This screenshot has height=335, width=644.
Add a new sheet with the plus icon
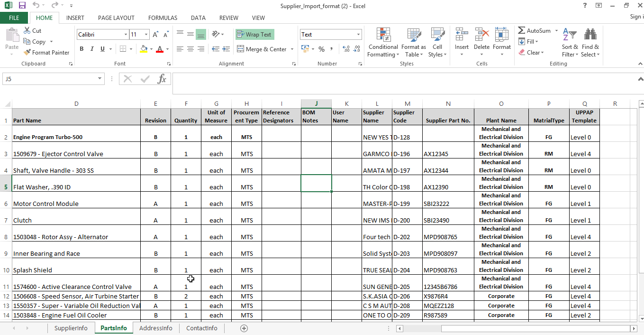point(244,328)
